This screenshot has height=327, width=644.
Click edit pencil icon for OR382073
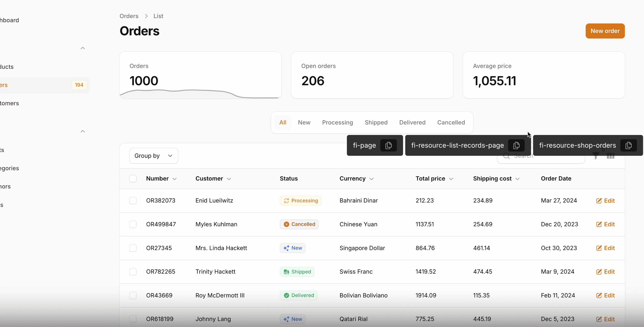click(599, 201)
